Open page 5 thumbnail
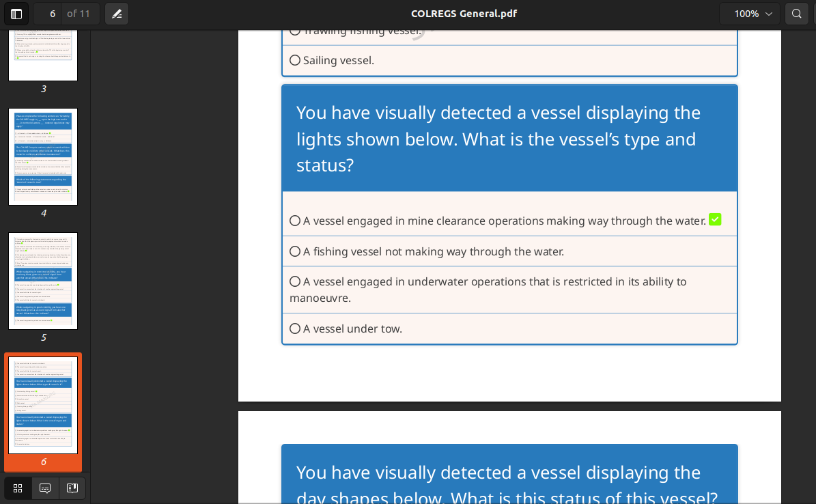The height and width of the screenshot is (504, 816). click(x=43, y=281)
